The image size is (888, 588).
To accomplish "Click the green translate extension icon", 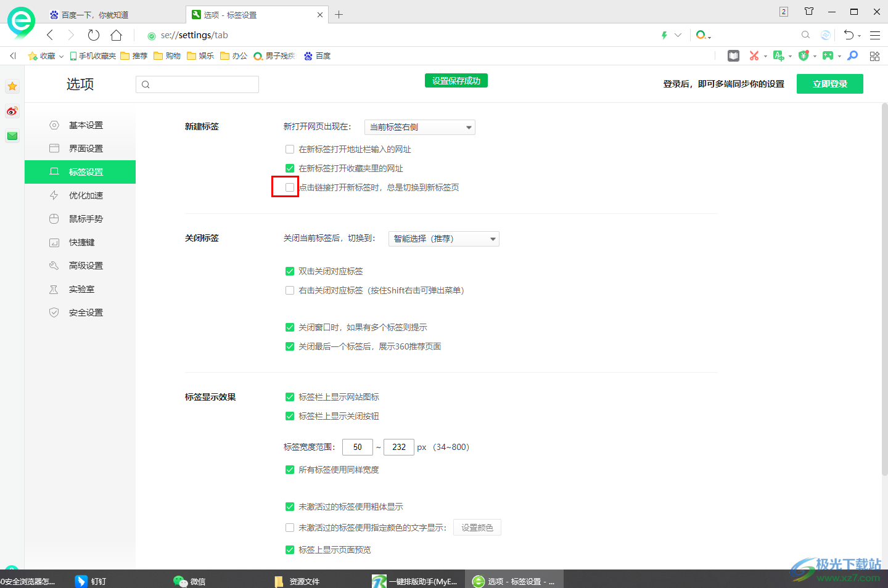I will (778, 55).
